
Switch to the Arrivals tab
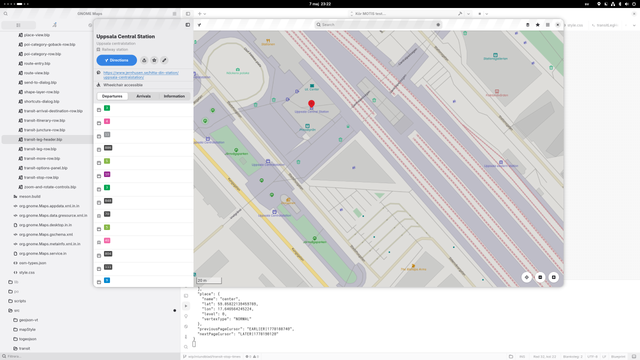tap(143, 96)
